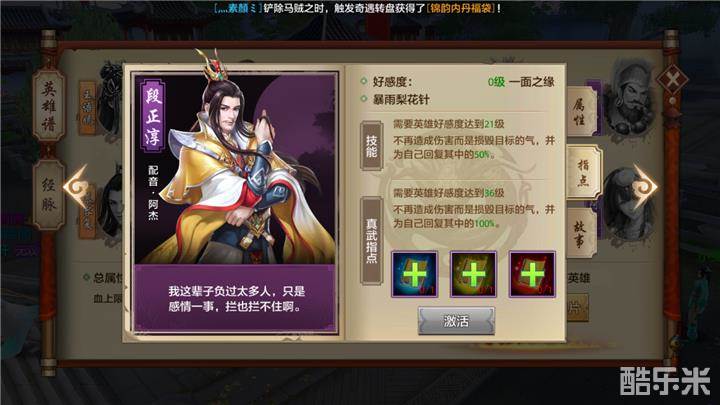Close the hero scroll panel
The height and width of the screenshot is (405, 720).
coord(672,80)
